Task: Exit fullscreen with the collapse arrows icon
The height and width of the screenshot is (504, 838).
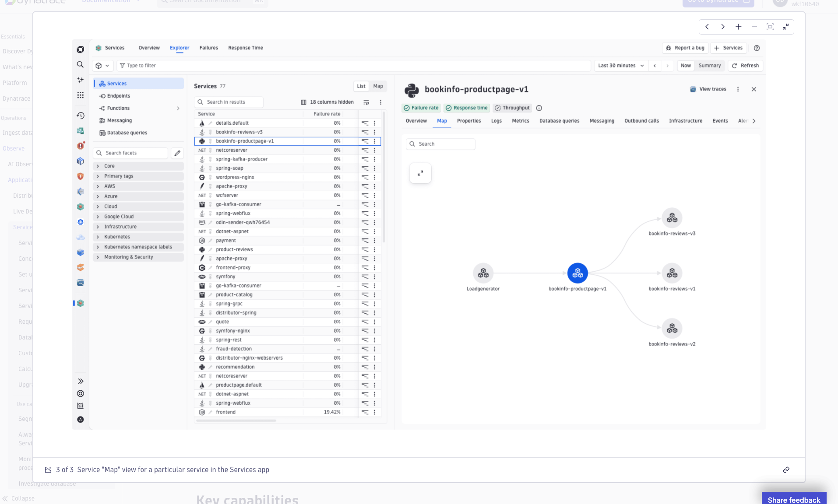Action: pyautogui.click(x=785, y=27)
